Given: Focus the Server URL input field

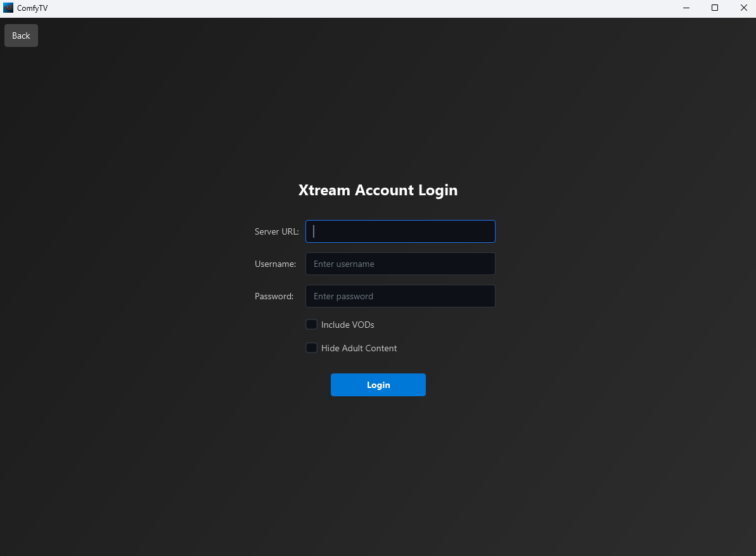Looking at the screenshot, I should click(x=400, y=231).
